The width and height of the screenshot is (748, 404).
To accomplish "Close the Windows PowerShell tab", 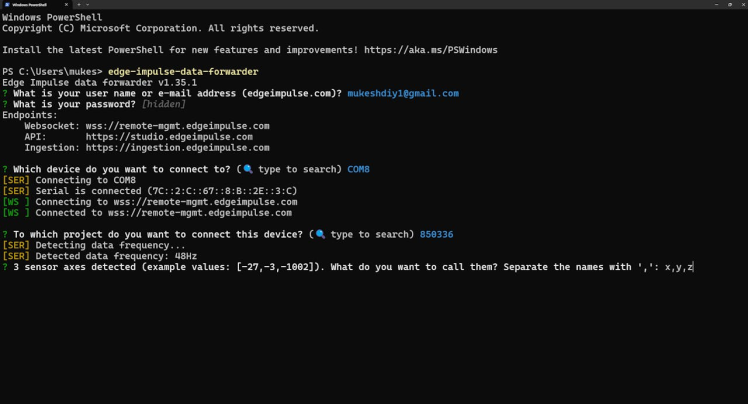I will point(68,5).
